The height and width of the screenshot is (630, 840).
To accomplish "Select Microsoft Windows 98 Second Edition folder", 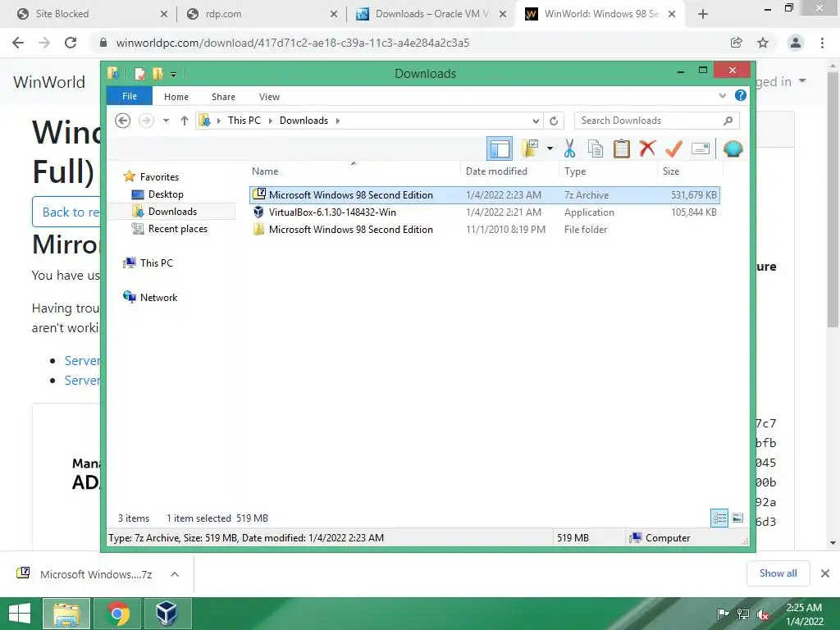I will click(484, 230).
